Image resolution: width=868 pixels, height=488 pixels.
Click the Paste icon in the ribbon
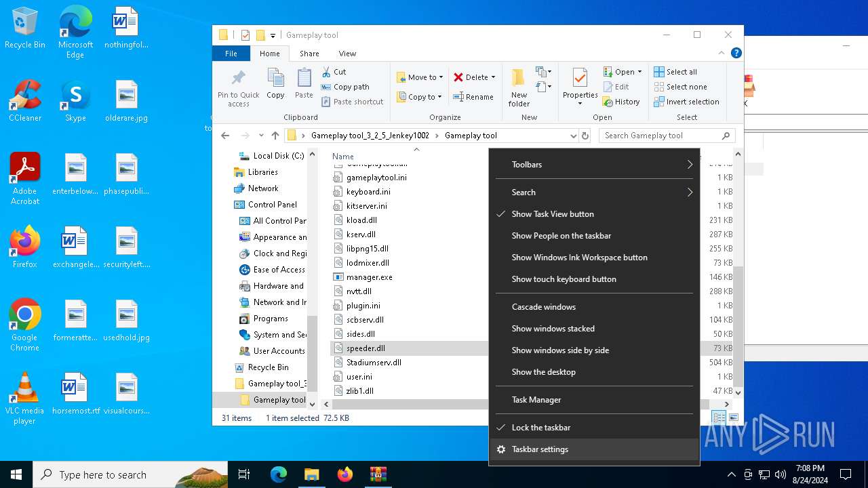pyautogui.click(x=304, y=84)
